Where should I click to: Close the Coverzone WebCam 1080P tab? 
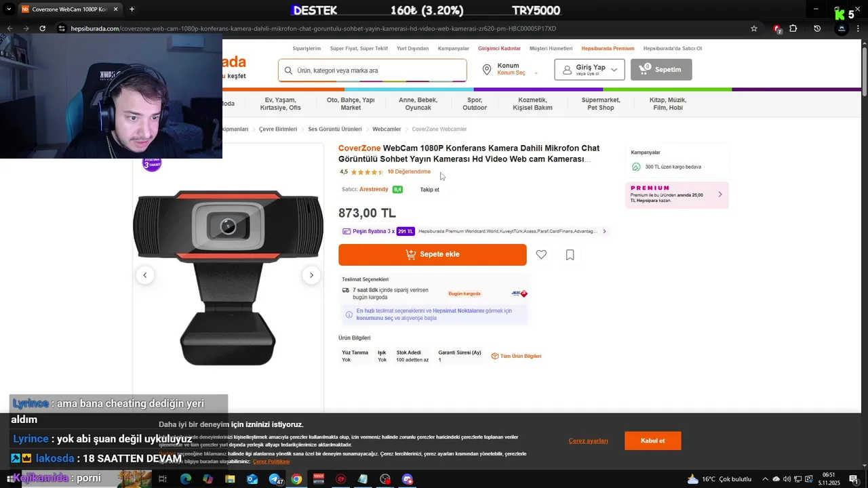pyautogui.click(x=115, y=9)
